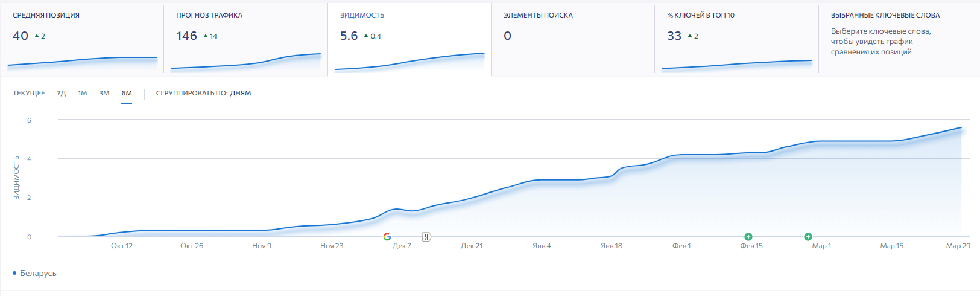Click the Выбранные ключевые слова heading
This screenshot has height=296, width=980.
point(885,15)
